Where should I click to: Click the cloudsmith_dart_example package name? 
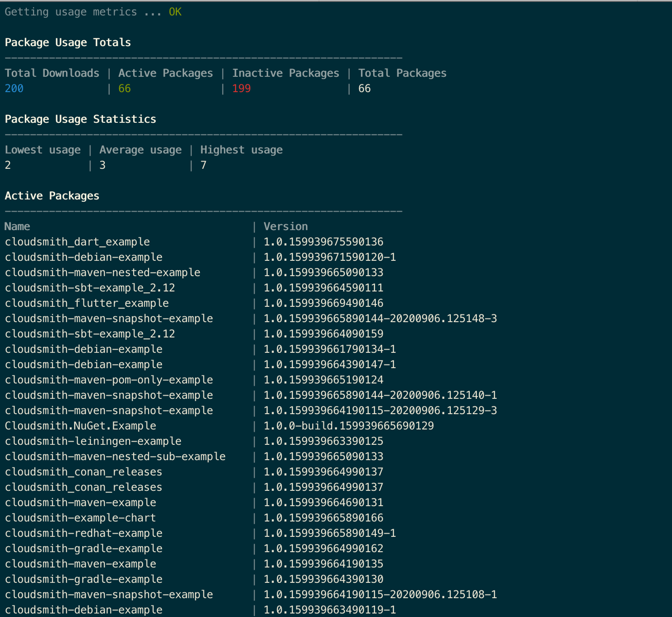[x=77, y=242]
